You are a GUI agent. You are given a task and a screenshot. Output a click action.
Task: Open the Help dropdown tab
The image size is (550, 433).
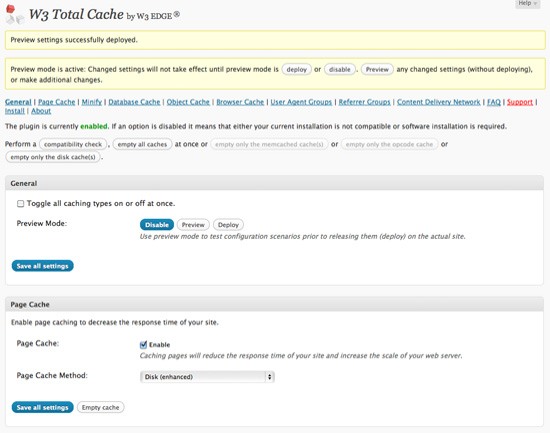point(528,4)
